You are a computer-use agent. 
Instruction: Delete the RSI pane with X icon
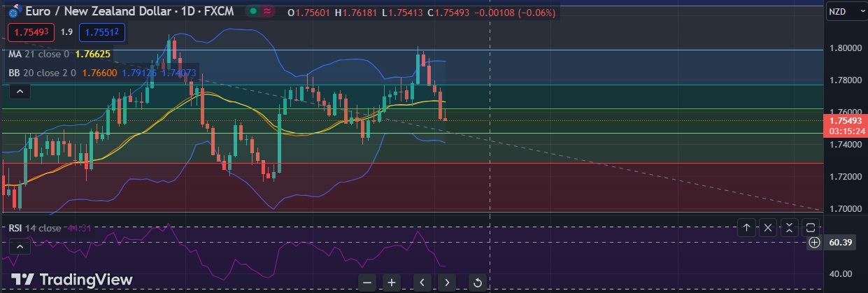(x=768, y=227)
